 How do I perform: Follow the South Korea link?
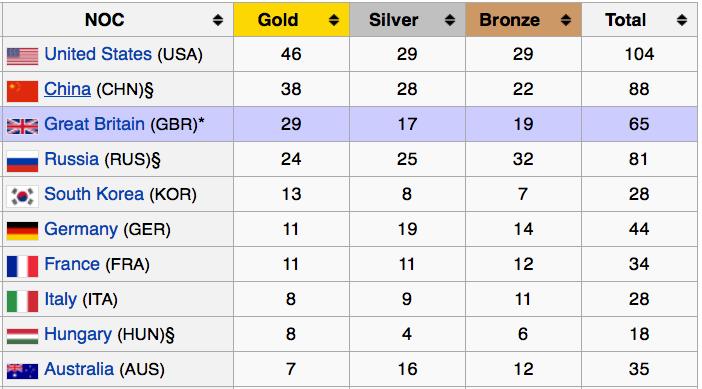click(x=94, y=194)
